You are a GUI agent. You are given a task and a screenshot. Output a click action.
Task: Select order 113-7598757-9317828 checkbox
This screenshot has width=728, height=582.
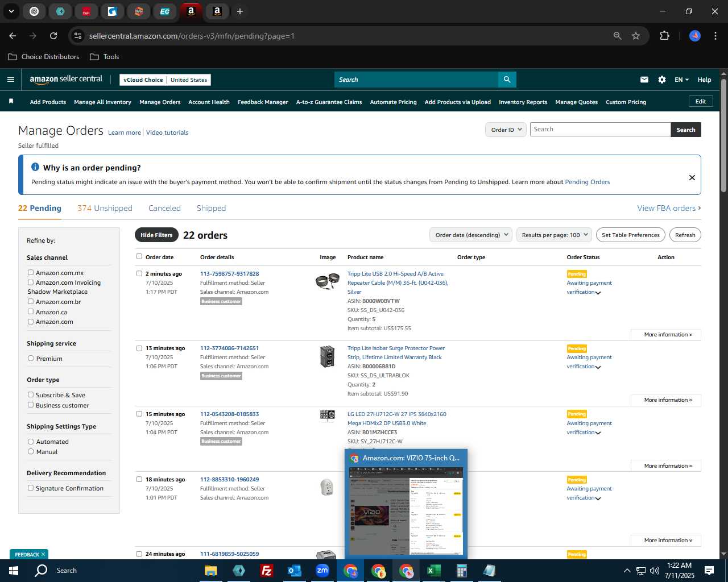(x=139, y=273)
